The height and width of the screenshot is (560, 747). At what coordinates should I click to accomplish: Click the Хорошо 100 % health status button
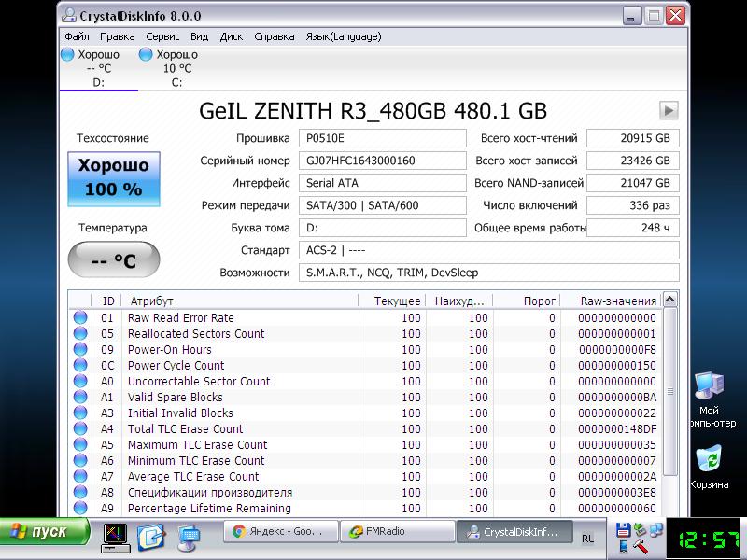(113, 177)
